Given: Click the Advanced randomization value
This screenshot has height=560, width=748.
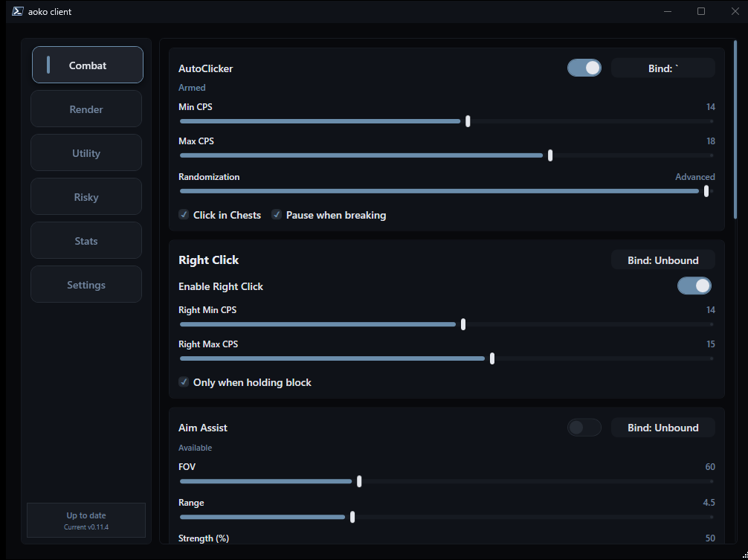Looking at the screenshot, I should (695, 176).
